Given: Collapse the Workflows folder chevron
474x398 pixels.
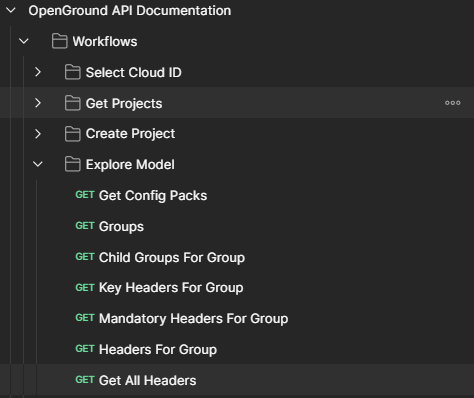Looking at the screenshot, I should (24, 41).
